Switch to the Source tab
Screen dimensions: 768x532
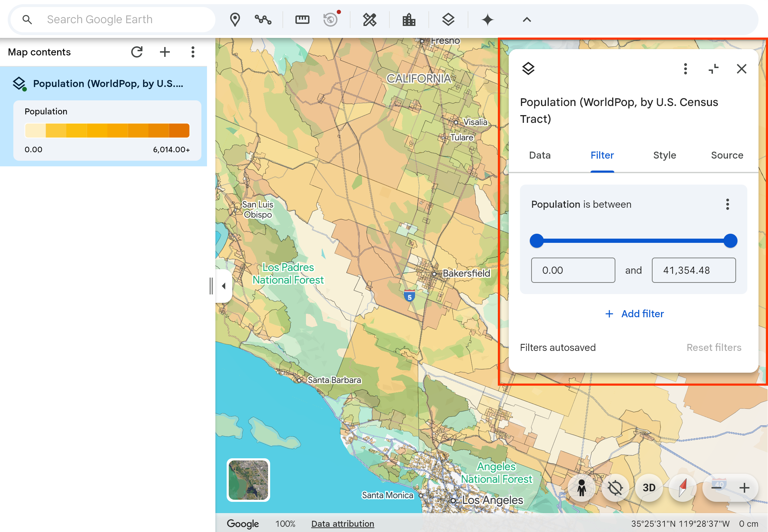coord(727,155)
